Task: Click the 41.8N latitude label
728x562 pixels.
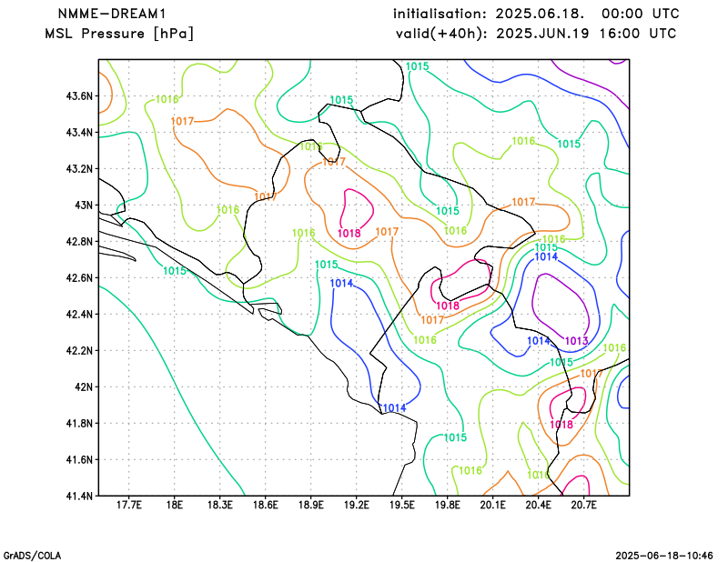Action: pyautogui.click(x=79, y=423)
